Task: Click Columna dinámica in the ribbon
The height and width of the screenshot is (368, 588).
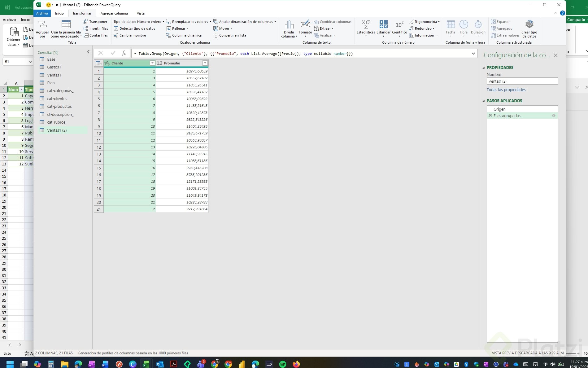Action: 184,35
